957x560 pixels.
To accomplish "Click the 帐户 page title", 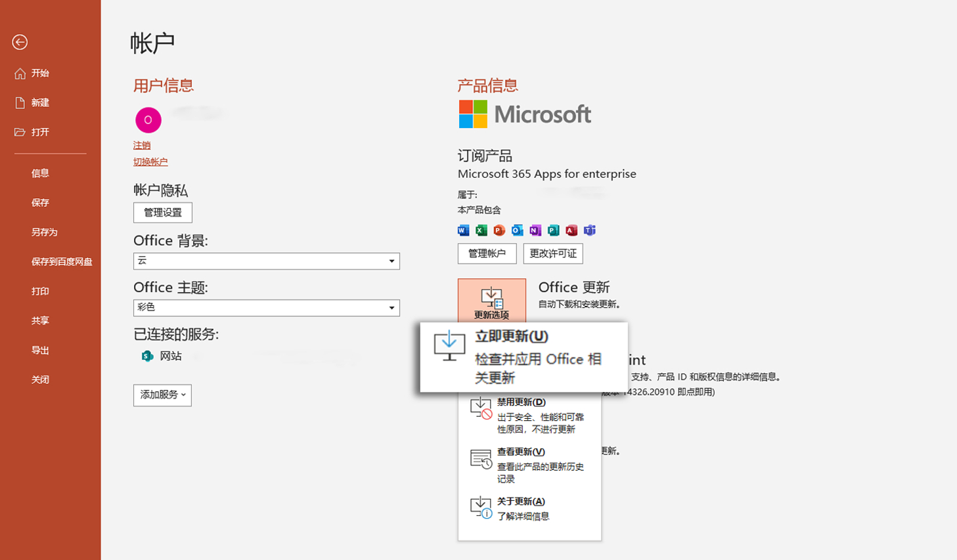I will [152, 43].
